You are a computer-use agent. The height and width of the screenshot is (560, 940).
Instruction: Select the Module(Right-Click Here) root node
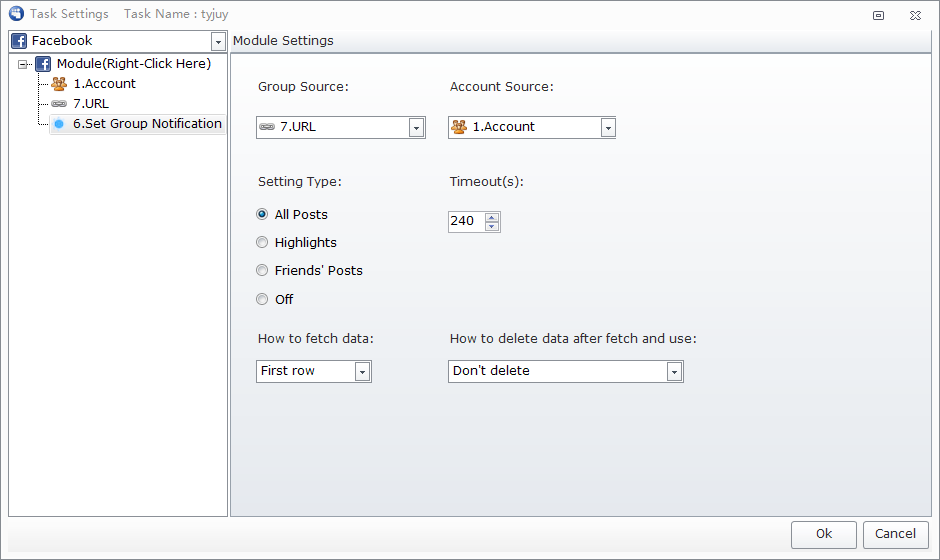[134, 64]
